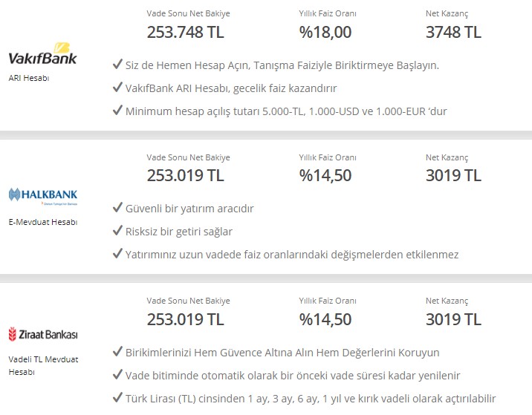
Task: Open the E-Mevduat Hesabı product link
Action: pos(43,222)
